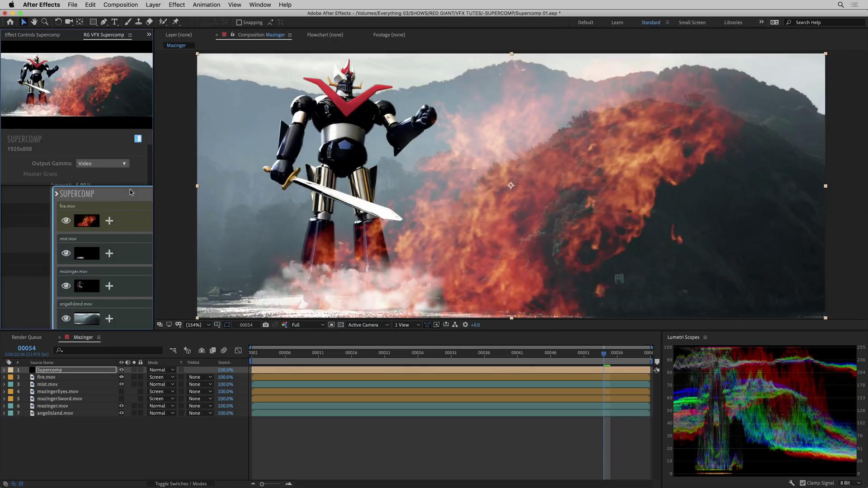Enable Draft 3D in the timeline

[187, 350]
